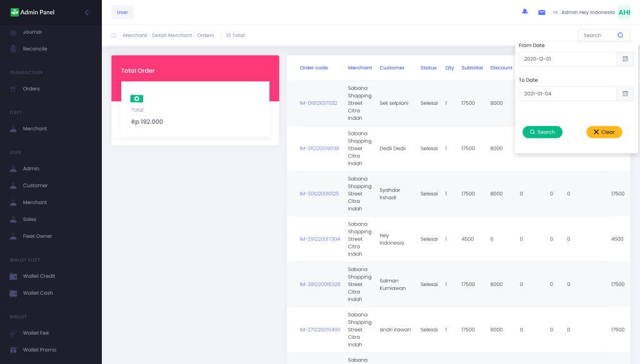Image resolution: width=640 pixels, height=364 pixels.
Task: Click the Orders breadcrumb link
Action: [205, 36]
